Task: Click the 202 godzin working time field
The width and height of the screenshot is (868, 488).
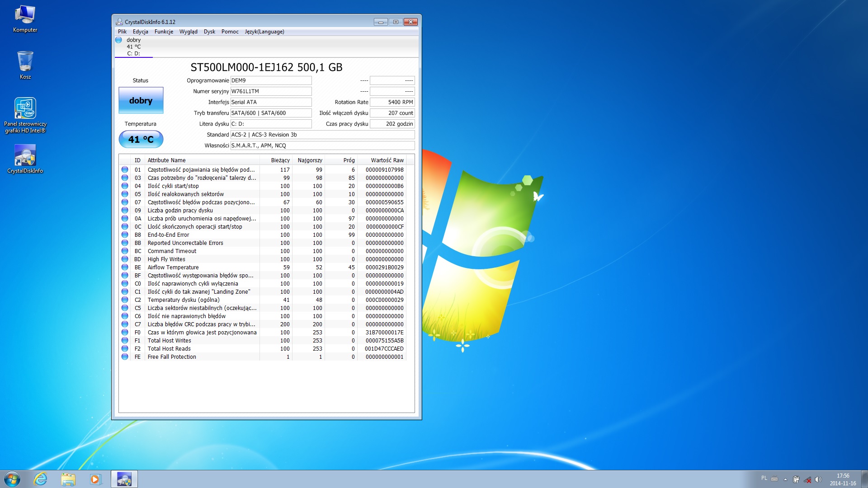Action: click(x=392, y=124)
